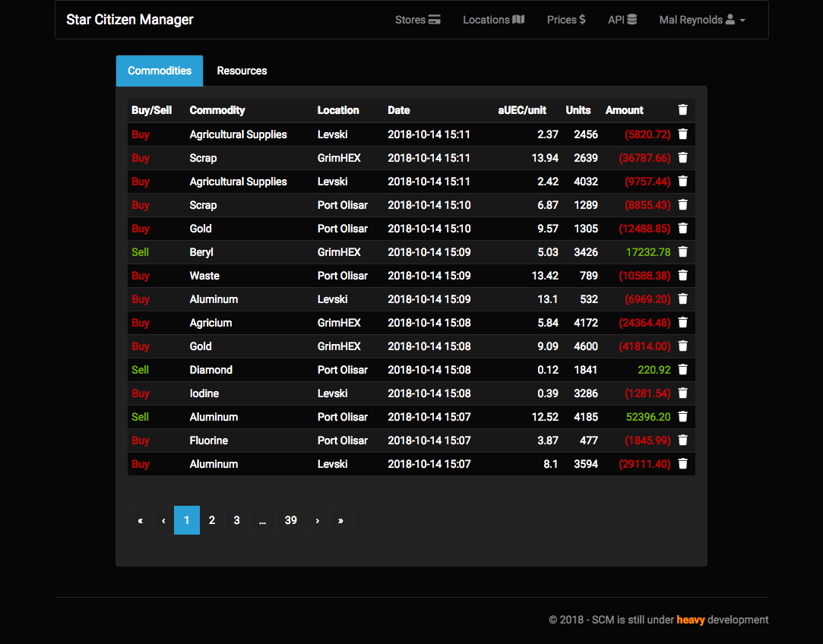Delete the Gold GrimHEX transaction
Viewport: 823px width, 644px height.
(682, 346)
